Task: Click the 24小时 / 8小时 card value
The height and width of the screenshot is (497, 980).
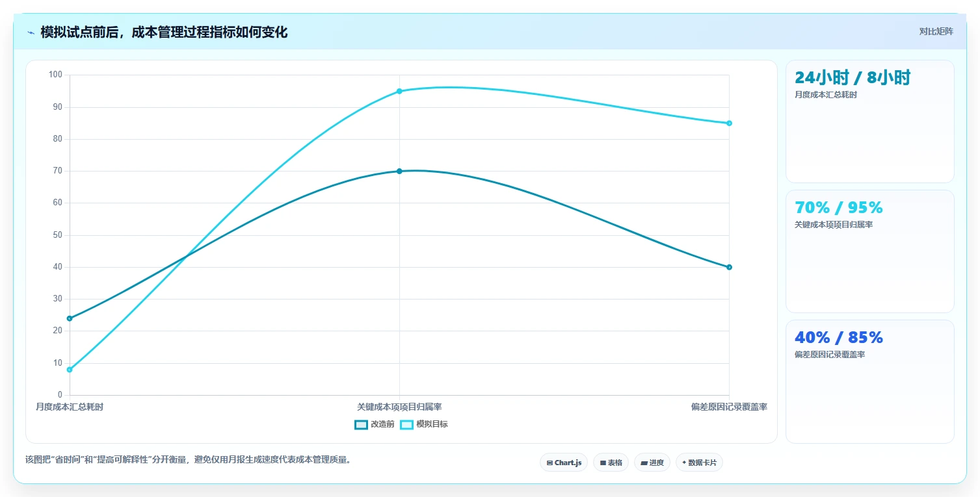Action: pos(853,77)
